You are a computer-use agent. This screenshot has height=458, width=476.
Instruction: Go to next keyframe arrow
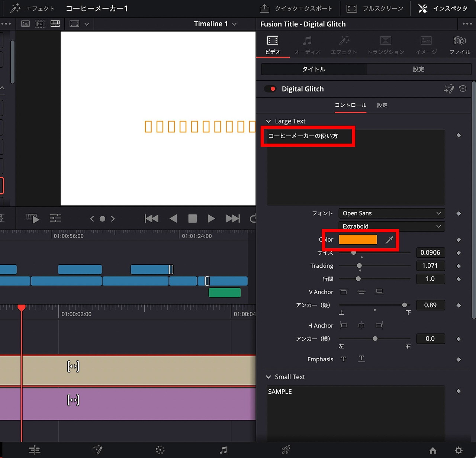coord(113,219)
